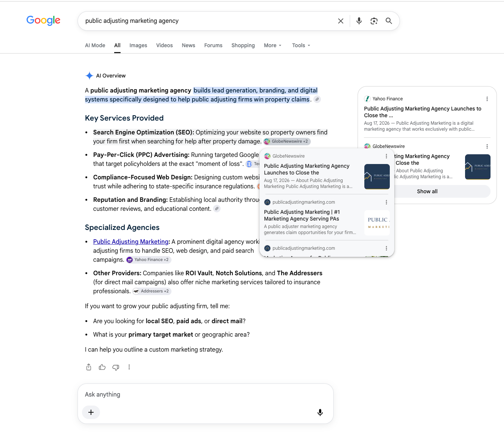Viewport: 504px width, 434px height.
Task: Give the AI Overview a thumbs up
Action: (x=102, y=367)
